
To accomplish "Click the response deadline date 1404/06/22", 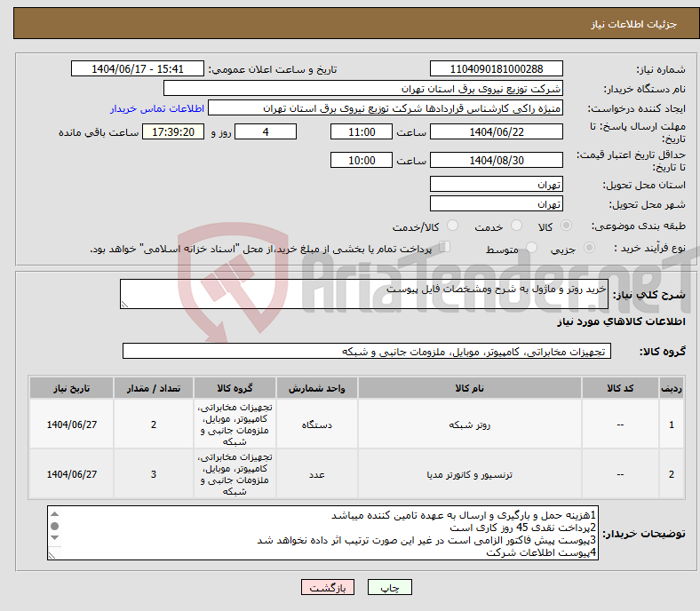I will (497, 131).
